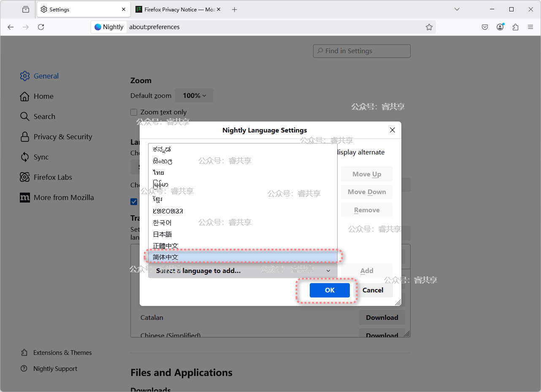Select the 简体中文 language row

click(x=243, y=257)
